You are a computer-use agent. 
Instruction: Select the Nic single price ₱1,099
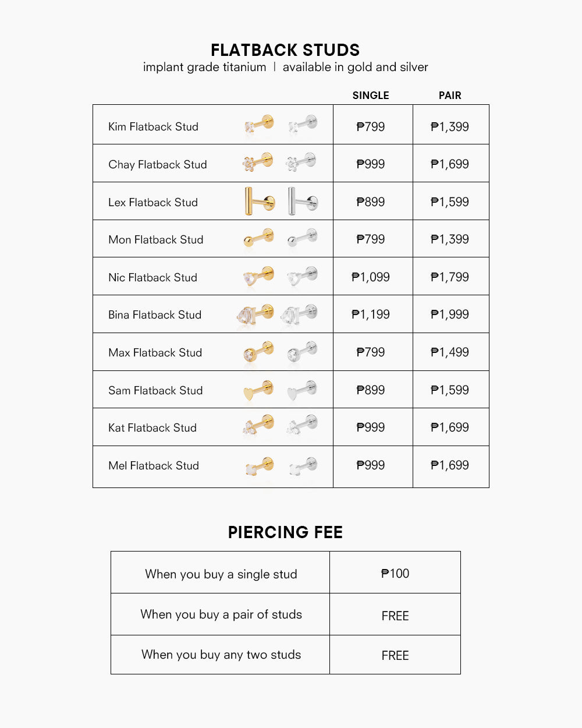pos(371,277)
